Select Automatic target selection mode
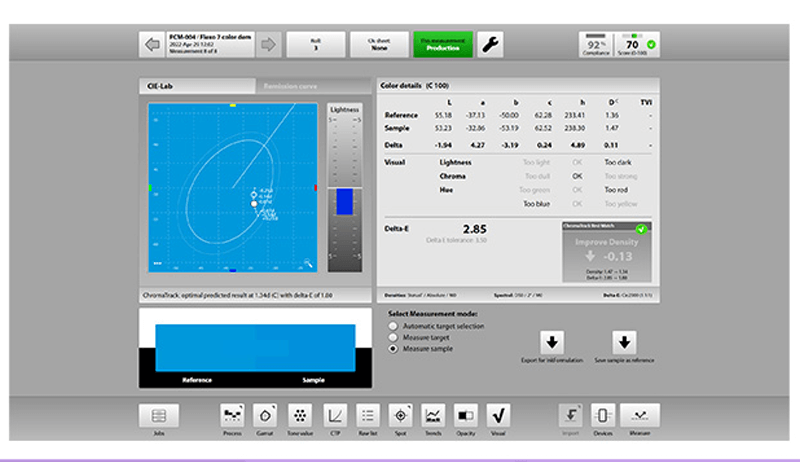This screenshot has width=800, height=470. coord(393,326)
